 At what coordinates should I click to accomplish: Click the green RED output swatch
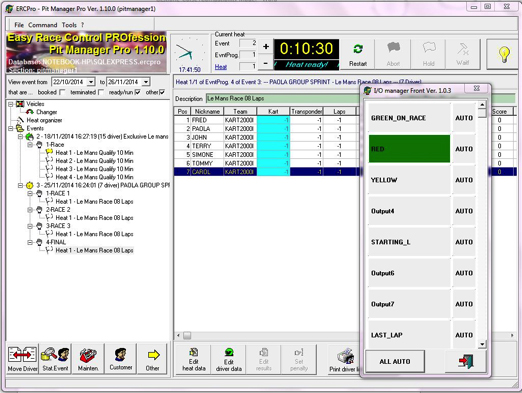(x=409, y=149)
